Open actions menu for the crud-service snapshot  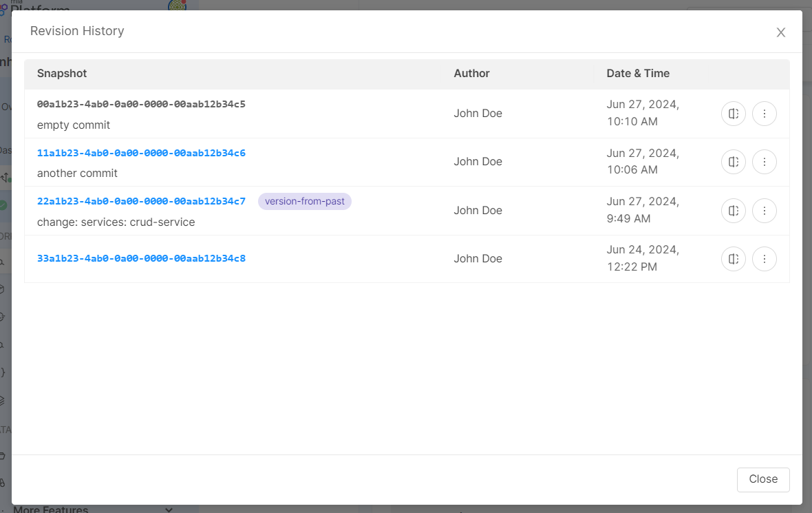coord(765,211)
